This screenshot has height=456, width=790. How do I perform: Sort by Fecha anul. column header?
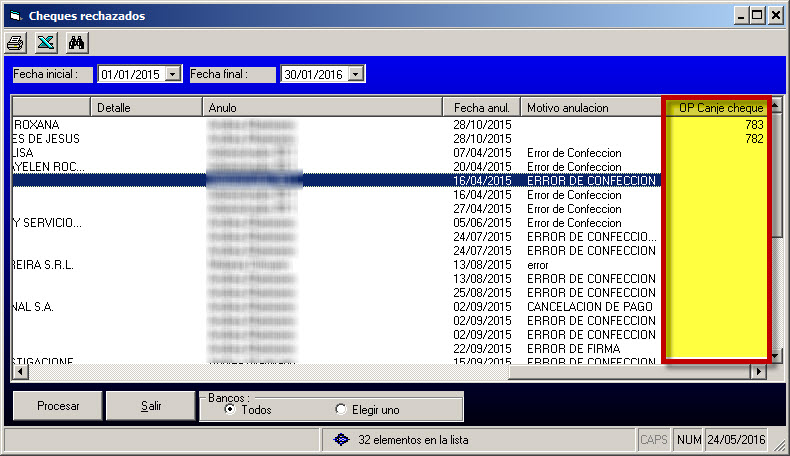(x=482, y=107)
